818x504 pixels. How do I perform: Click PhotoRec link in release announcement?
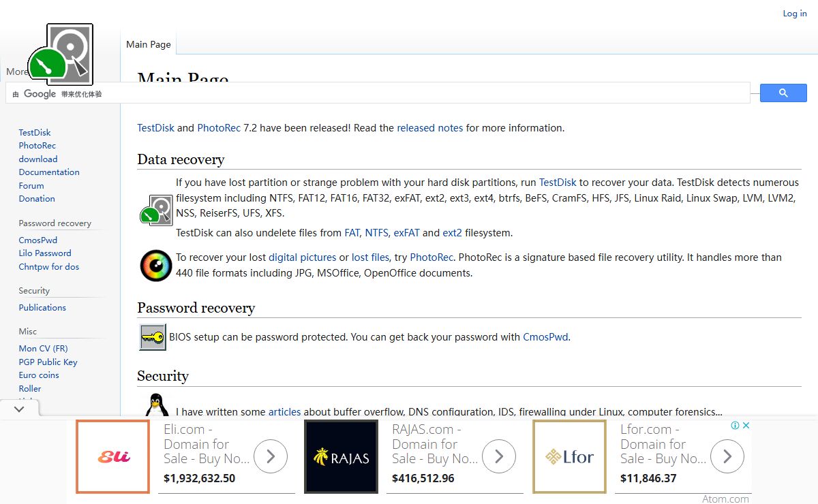219,128
